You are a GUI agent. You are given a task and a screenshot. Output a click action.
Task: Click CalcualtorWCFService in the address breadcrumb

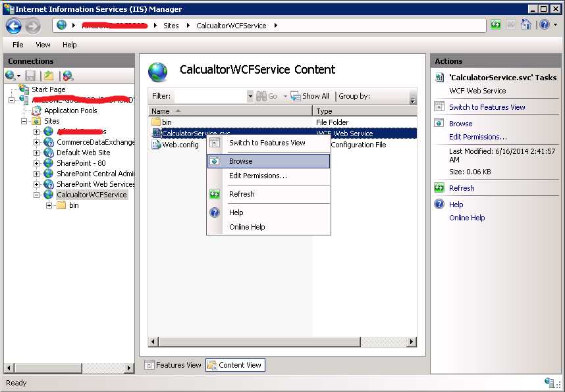pos(231,26)
